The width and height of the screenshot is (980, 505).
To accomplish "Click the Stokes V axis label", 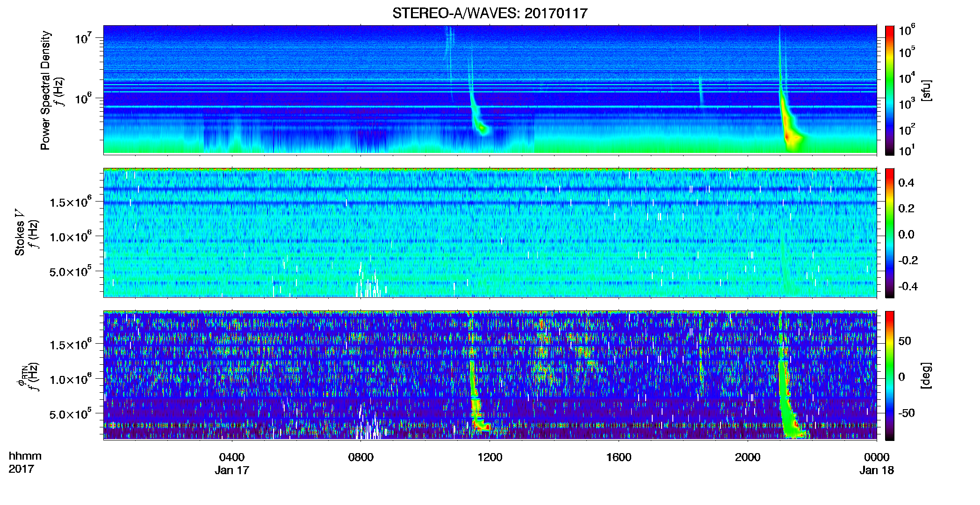I will (x=20, y=232).
